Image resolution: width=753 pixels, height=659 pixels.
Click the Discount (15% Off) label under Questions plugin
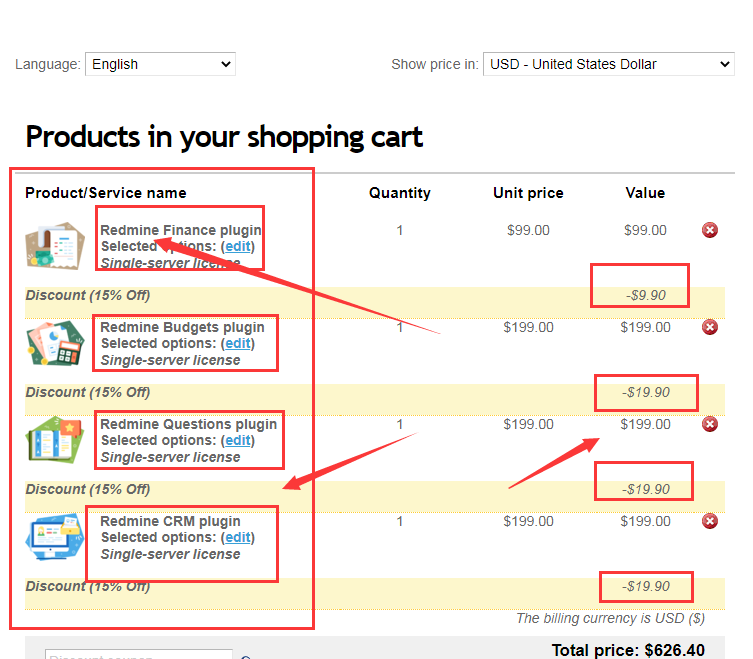[87, 489]
